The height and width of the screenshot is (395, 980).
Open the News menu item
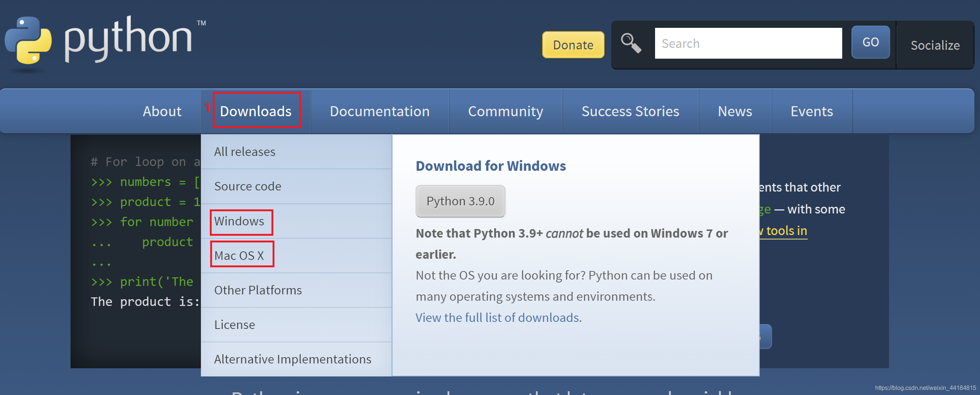click(x=735, y=111)
